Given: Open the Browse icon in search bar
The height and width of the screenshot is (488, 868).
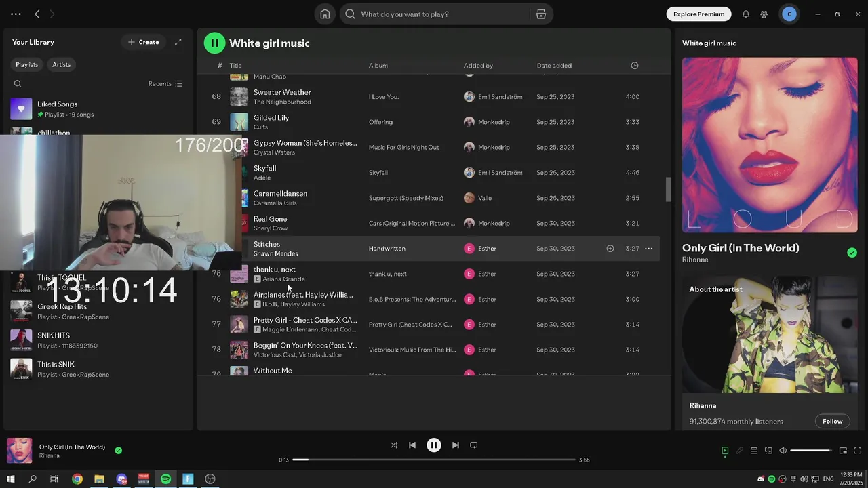Looking at the screenshot, I should click(541, 14).
